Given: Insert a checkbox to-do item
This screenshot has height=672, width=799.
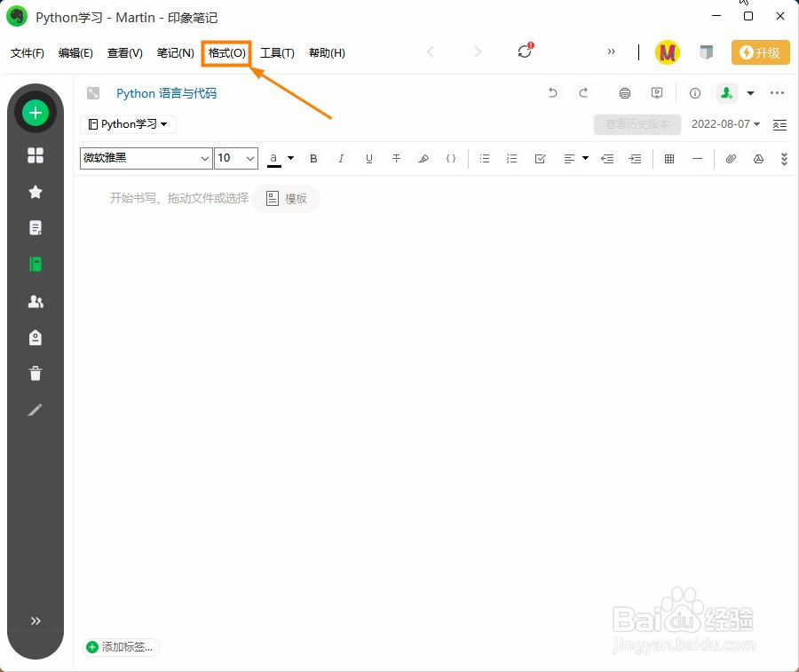Looking at the screenshot, I should click(540, 159).
